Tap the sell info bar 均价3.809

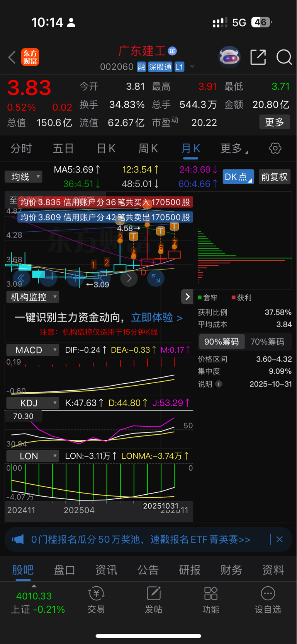(x=105, y=217)
